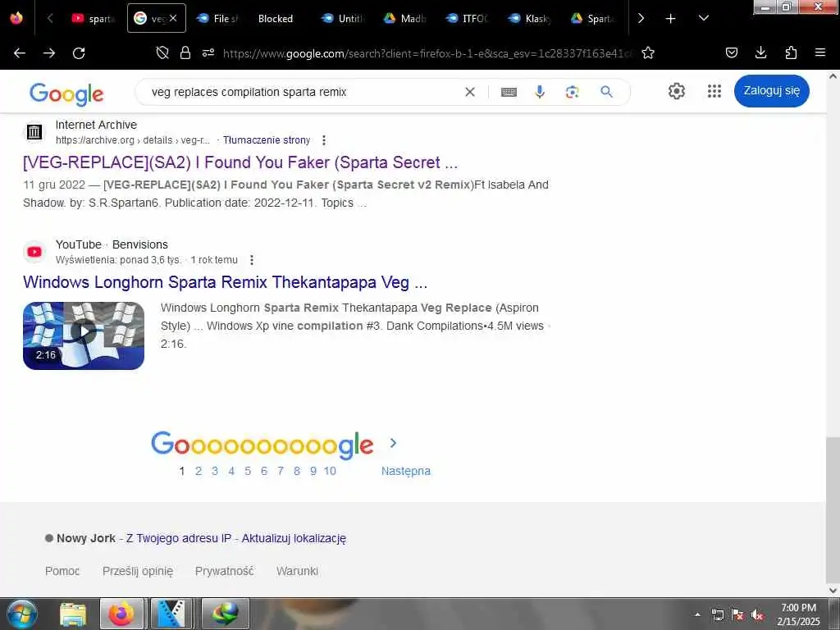Screen dimensions: 840x630
Task: Open the Prywatność privacy link
Action: 224,571
